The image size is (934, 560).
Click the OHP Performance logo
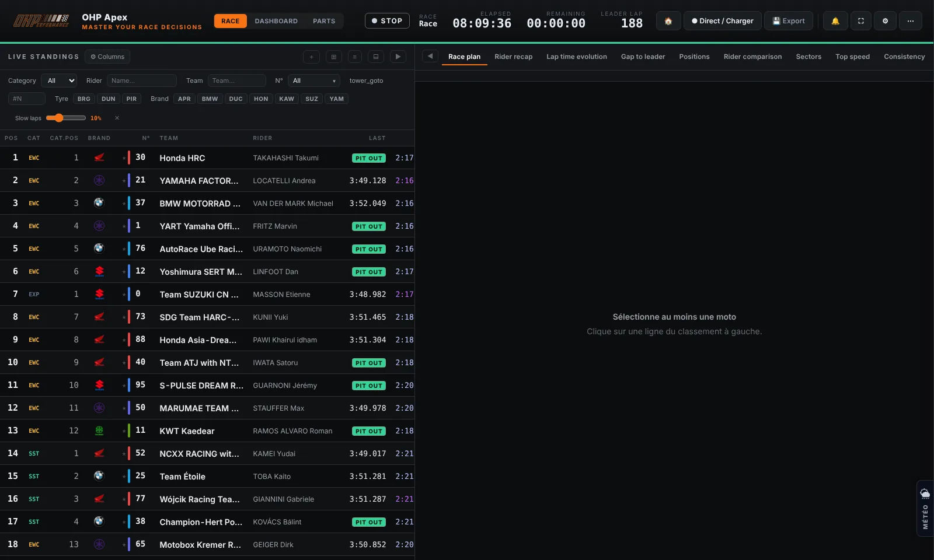click(41, 21)
